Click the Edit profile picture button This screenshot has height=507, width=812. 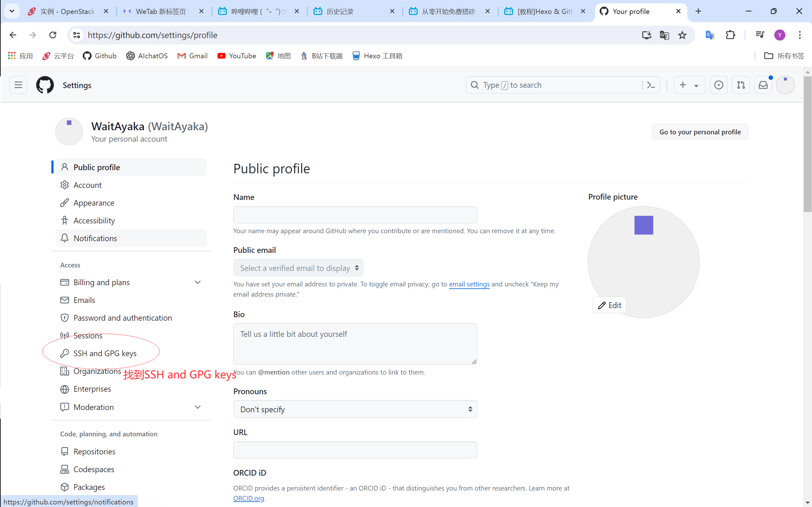(609, 305)
